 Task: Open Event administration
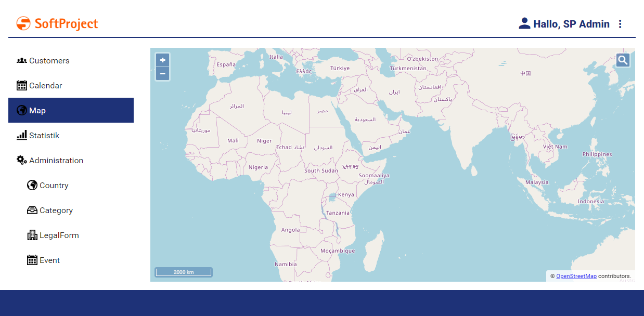tap(49, 260)
